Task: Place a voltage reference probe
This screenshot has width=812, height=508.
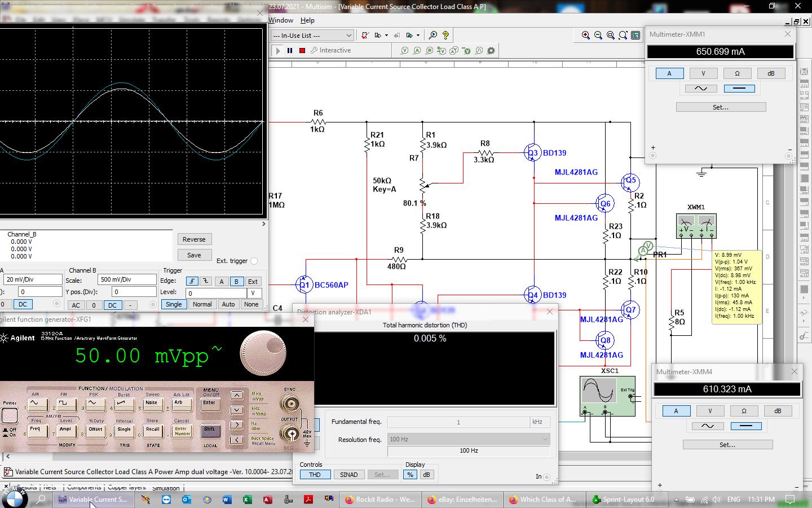Action: 466,50
